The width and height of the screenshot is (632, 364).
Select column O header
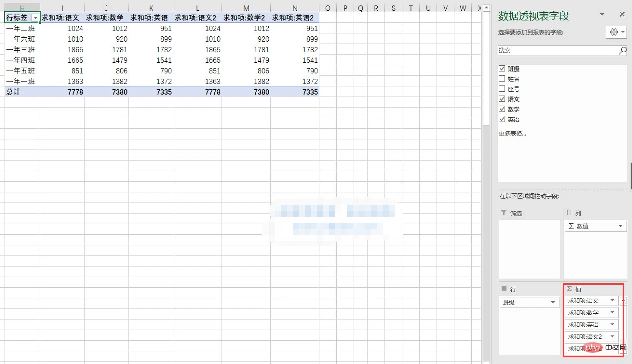(328, 8)
